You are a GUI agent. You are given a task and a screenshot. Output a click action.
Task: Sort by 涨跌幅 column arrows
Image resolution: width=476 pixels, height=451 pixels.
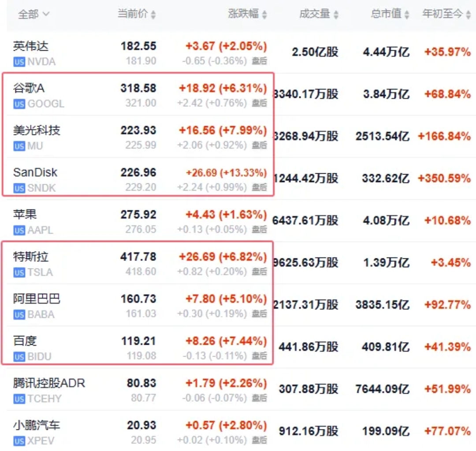264,15
